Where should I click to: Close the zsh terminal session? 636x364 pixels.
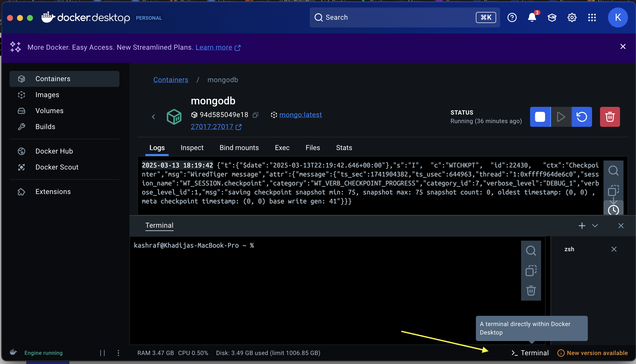click(x=614, y=249)
